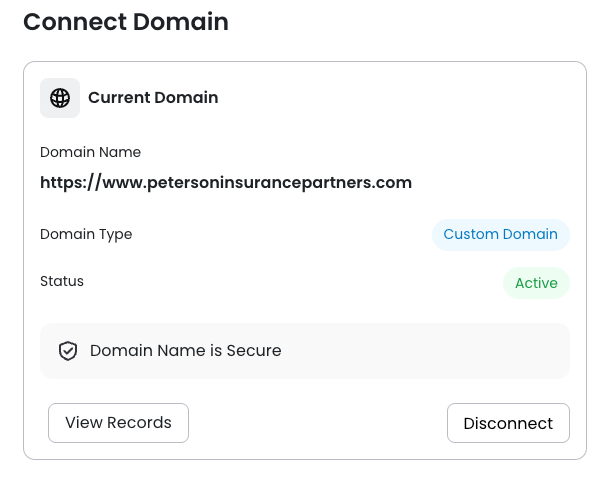
Task: Click the Status row label
Action: point(62,281)
